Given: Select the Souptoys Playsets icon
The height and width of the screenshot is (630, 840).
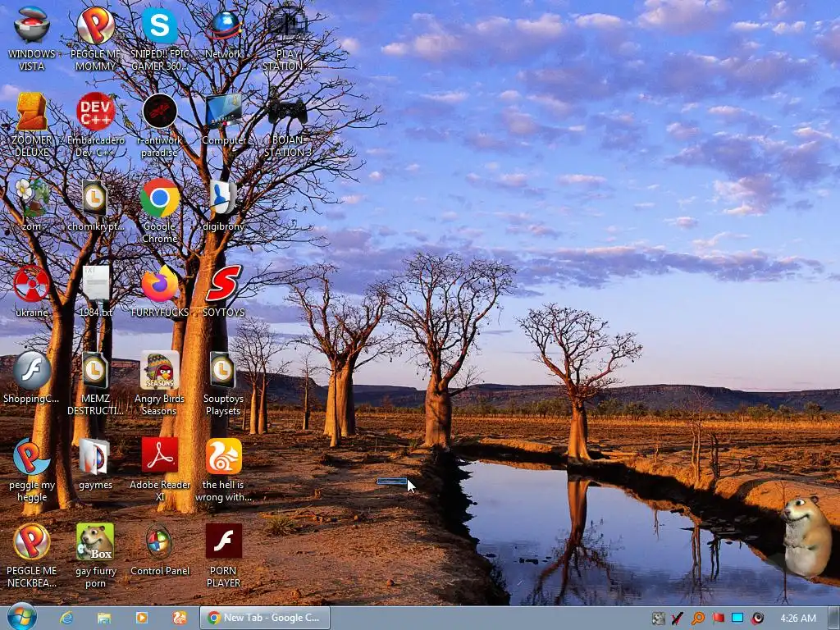Looking at the screenshot, I should [224, 383].
